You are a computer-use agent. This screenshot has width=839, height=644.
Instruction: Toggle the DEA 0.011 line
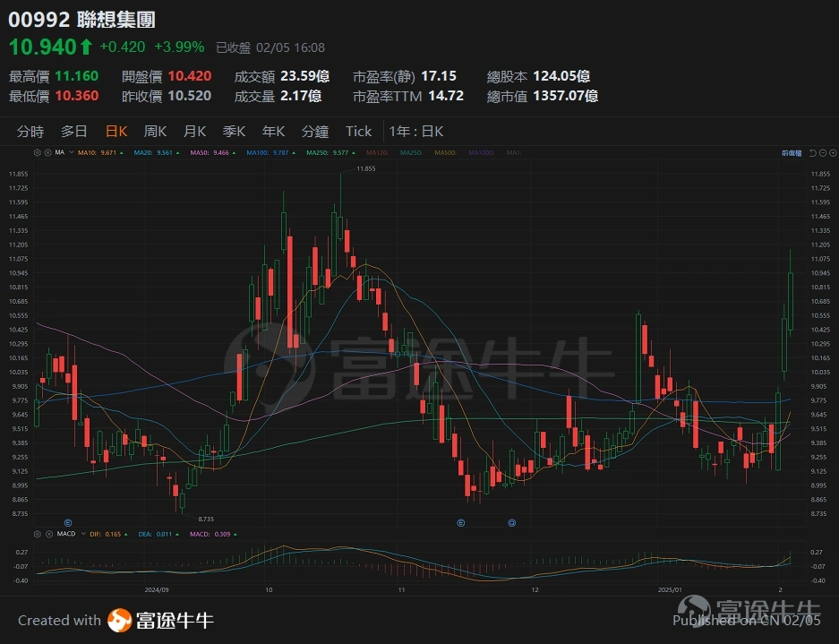158,534
